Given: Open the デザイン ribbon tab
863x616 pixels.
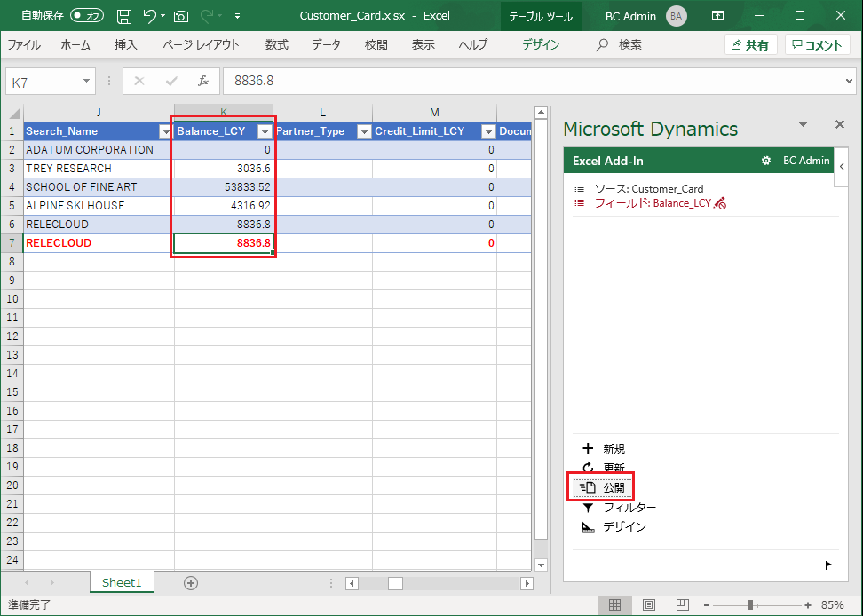Looking at the screenshot, I should pos(541,45).
